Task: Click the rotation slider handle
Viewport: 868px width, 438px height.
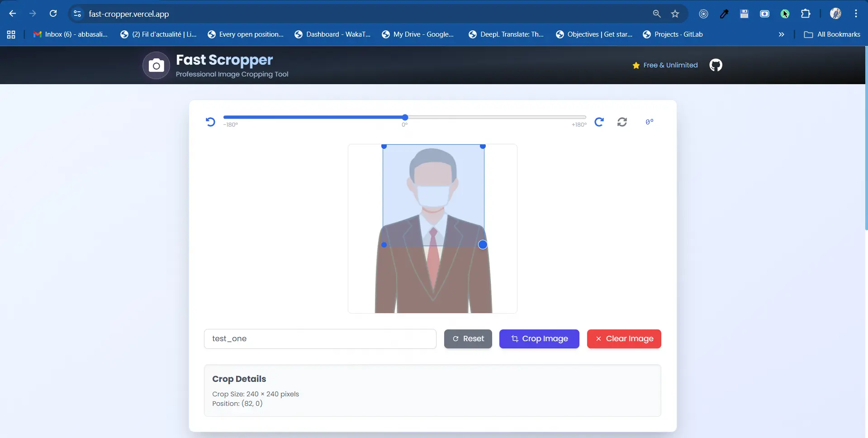Action: pyautogui.click(x=405, y=117)
